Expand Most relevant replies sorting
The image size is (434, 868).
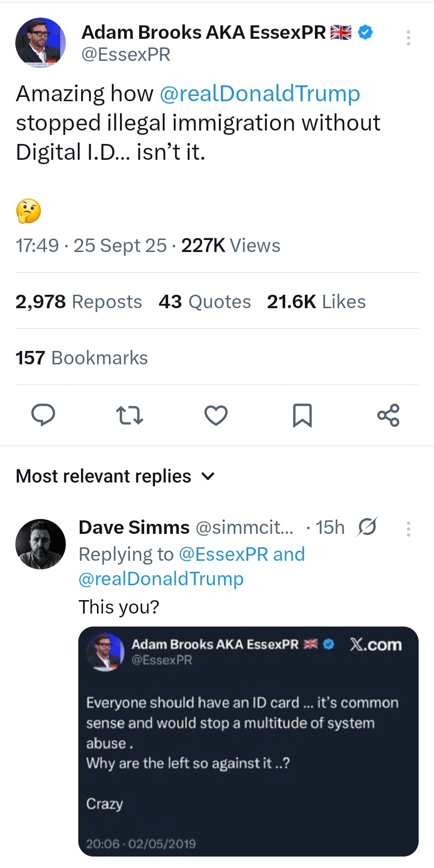pos(115,476)
